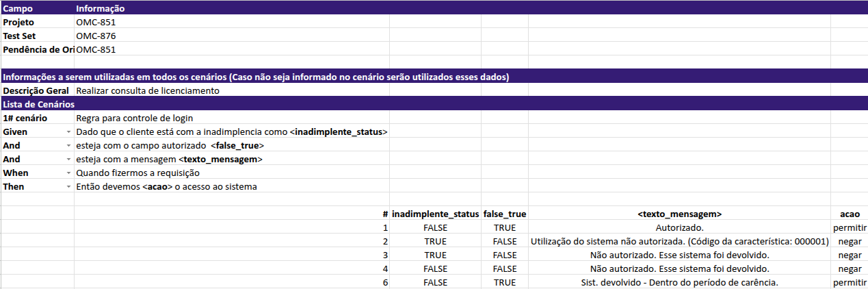Click the false_true column header in table

coord(504,214)
